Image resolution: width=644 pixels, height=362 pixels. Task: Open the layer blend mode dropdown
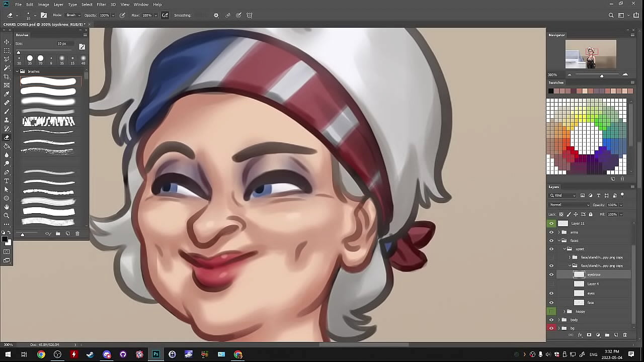[x=570, y=205]
